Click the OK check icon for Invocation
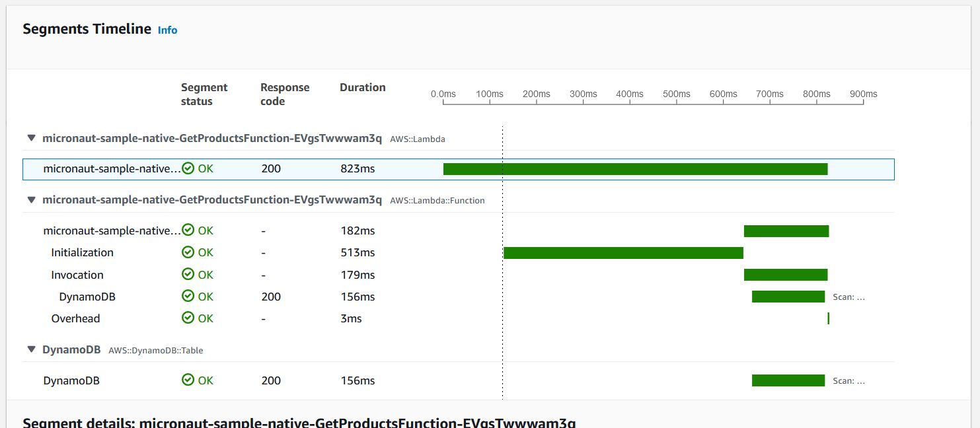This screenshot has width=980, height=428. [x=188, y=275]
